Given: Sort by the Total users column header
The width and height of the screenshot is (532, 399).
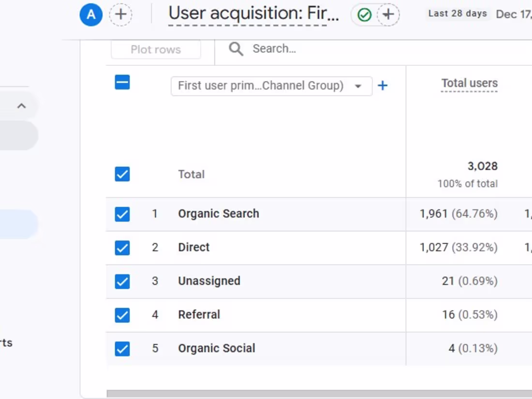Looking at the screenshot, I should coord(469,83).
